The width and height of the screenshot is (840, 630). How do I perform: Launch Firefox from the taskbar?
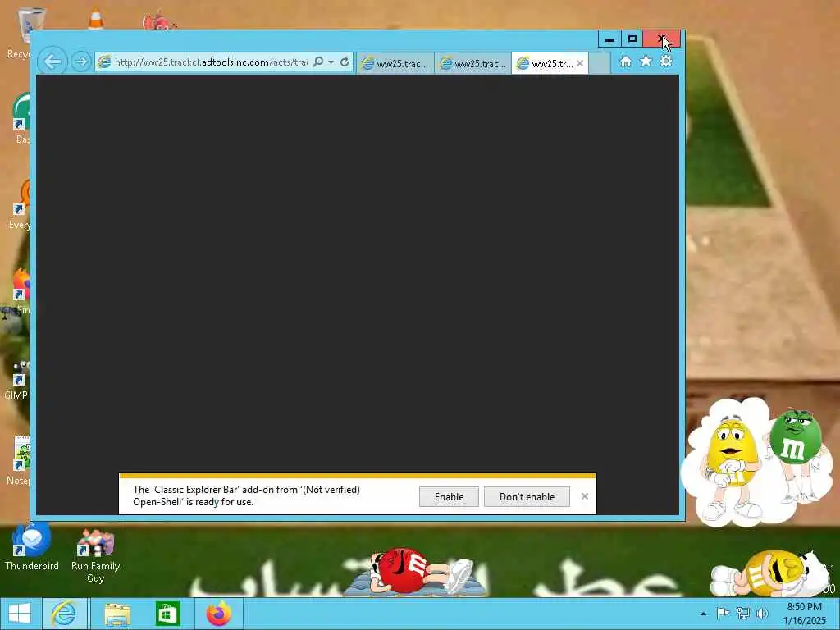tap(218, 614)
